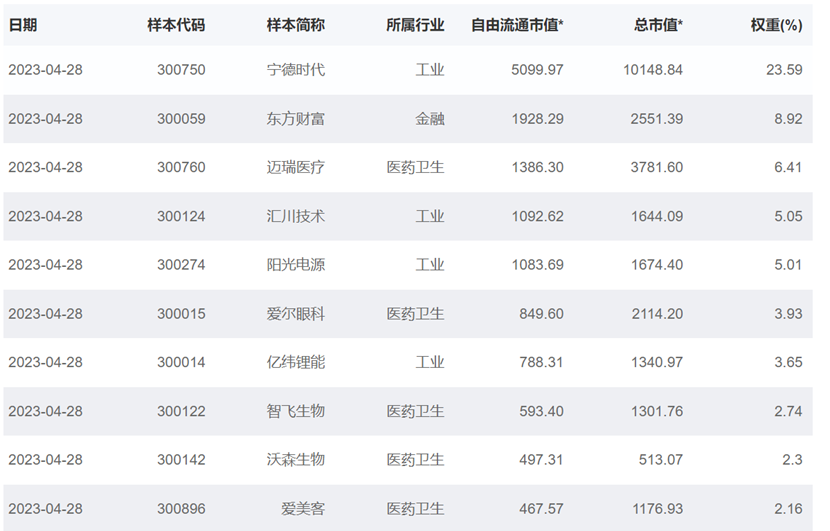Select the name 宁德时代
Image resolution: width=830 pixels, height=531 pixels.
[x=295, y=70]
